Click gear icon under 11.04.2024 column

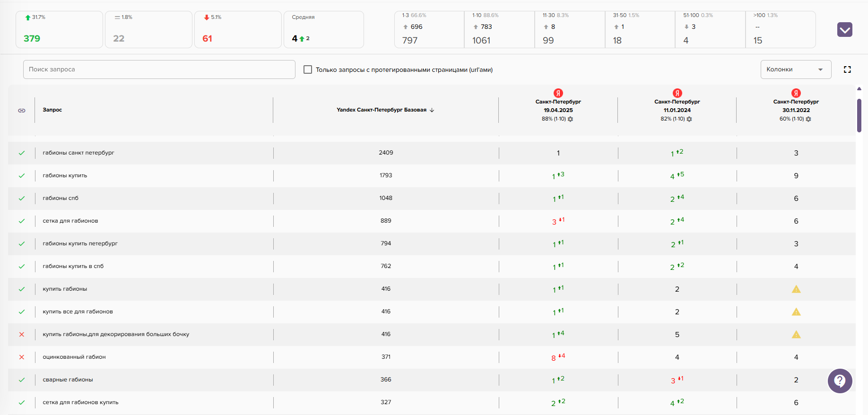tap(689, 119)
